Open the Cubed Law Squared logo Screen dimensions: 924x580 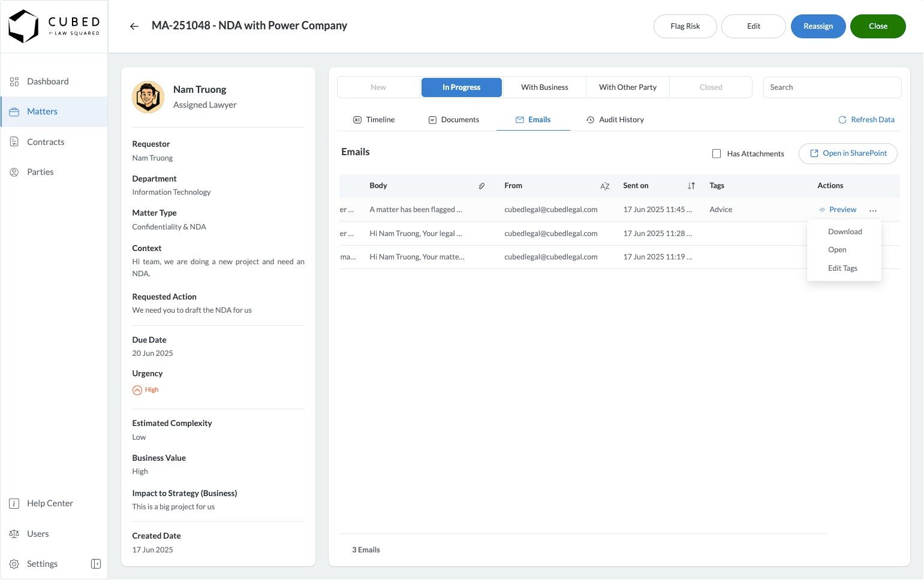click(x=54, y=26)
